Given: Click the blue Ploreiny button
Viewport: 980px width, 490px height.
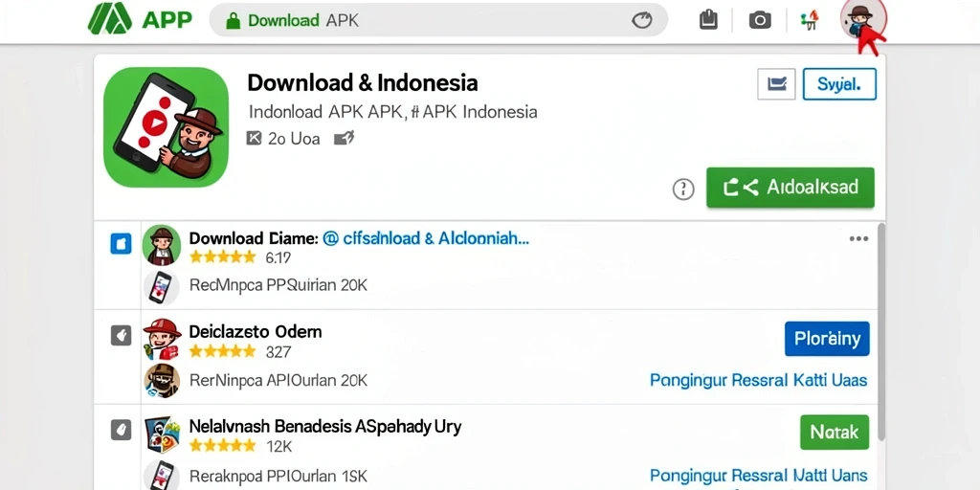Looking at the screenshot, I should (827, 339).
